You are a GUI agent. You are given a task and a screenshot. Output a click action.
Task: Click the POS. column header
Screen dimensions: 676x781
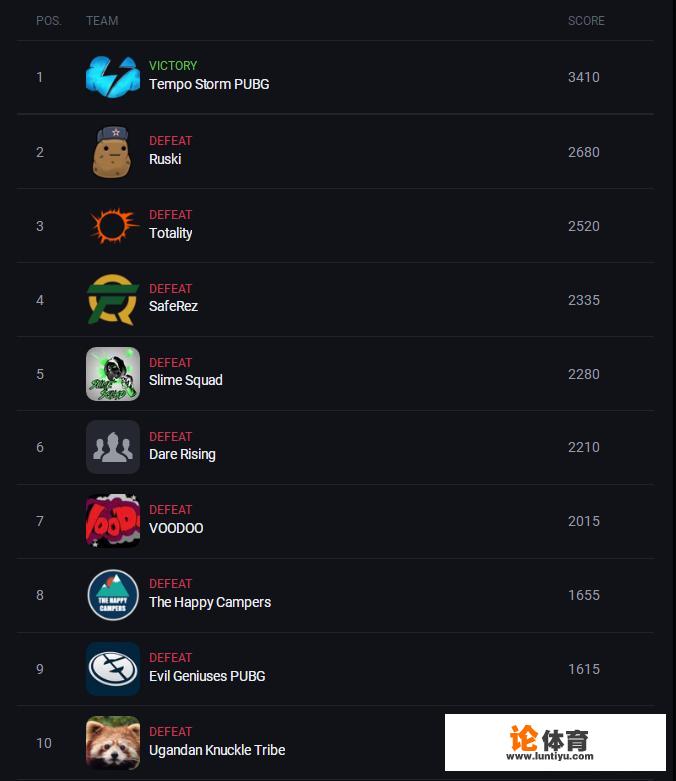point(48,21)
